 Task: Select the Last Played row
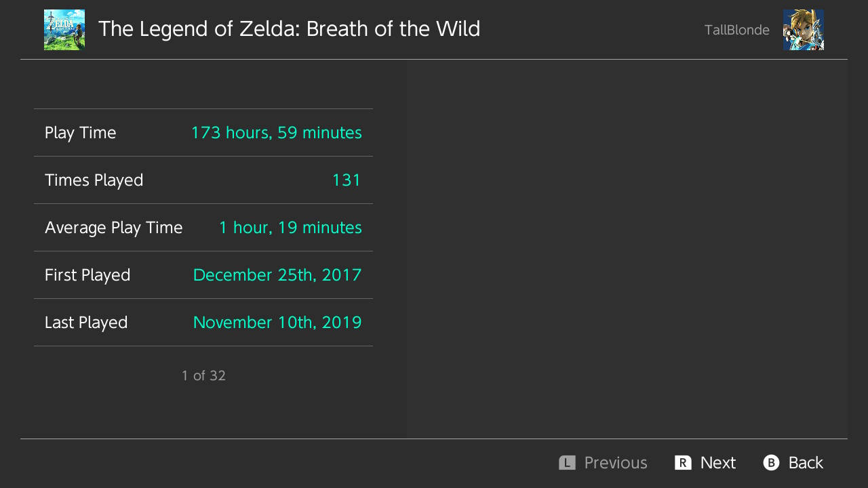tap(203, 323)
